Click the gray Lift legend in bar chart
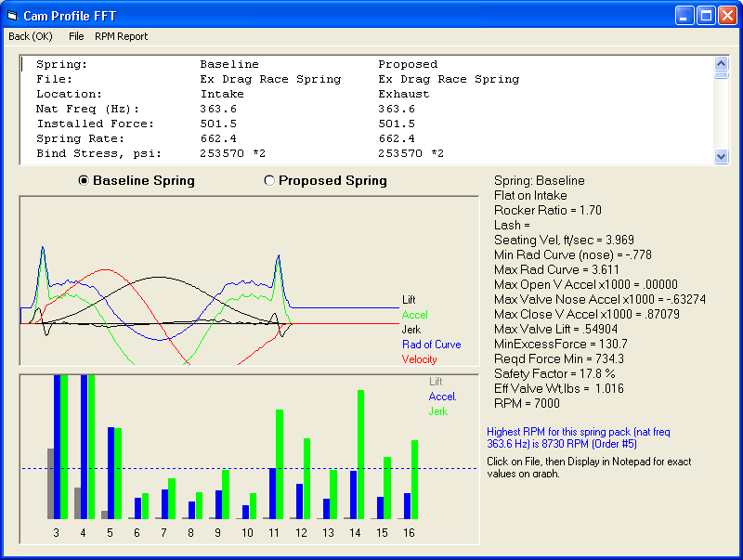Image resolution: width=743 pixels, height=560 pixels. click(436, 382)
